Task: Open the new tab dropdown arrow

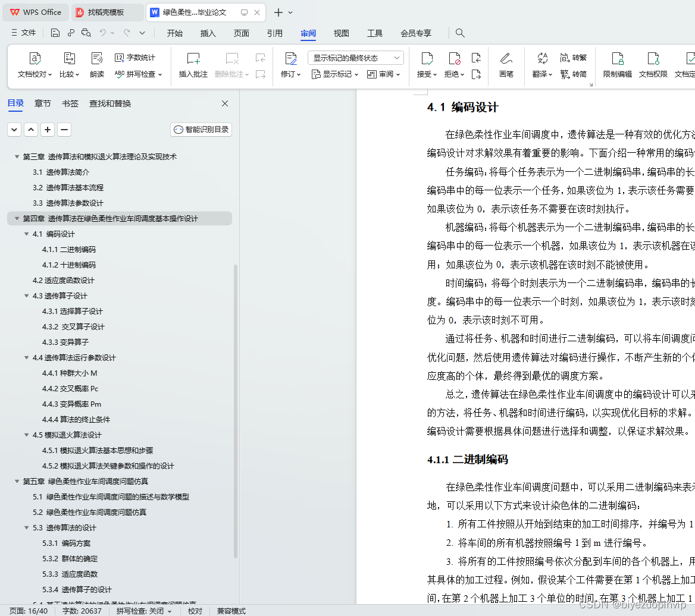Action: [290, 12]
